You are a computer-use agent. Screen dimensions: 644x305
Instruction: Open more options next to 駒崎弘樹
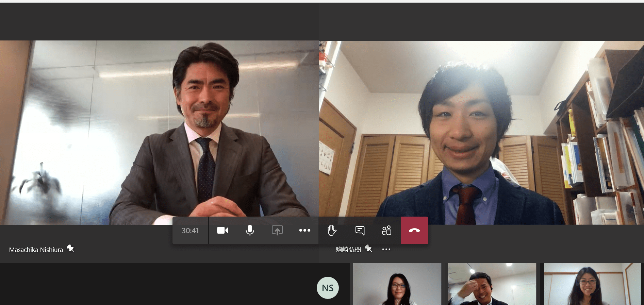point(386,249)
